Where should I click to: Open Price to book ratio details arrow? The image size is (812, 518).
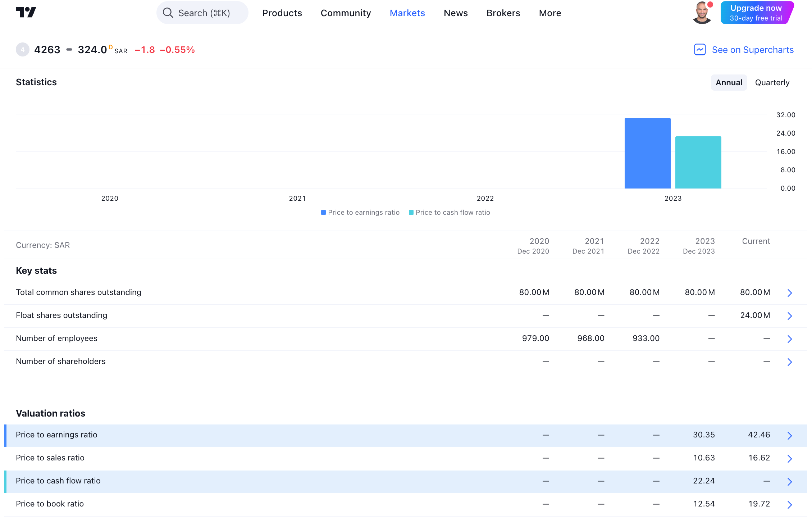pyautogui.click(x=789, y=505)
